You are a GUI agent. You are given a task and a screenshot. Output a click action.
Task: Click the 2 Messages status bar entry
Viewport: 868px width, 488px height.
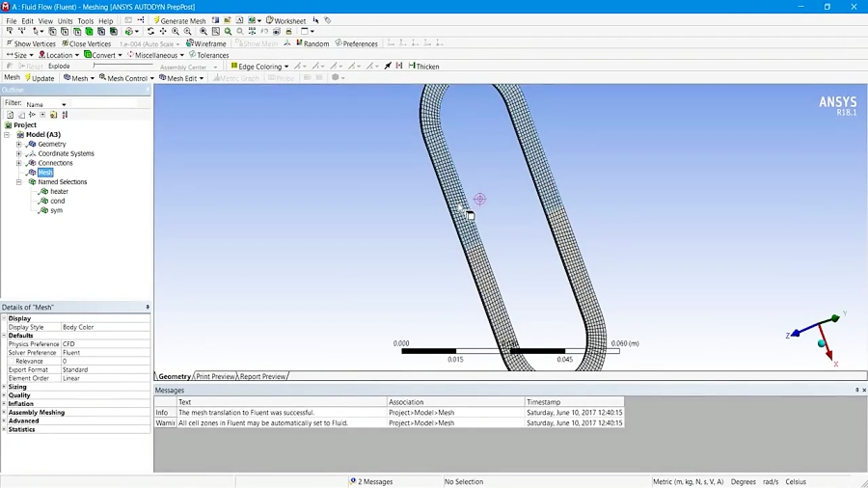tap(371, 481)
